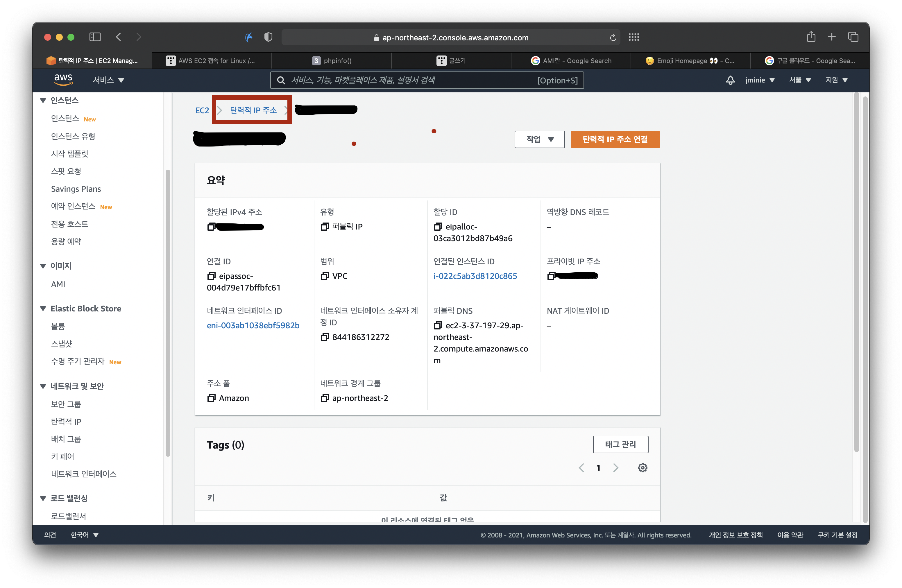Copy the public DNS name
This screenshot has width=902, height=588.
click(438, 325)
